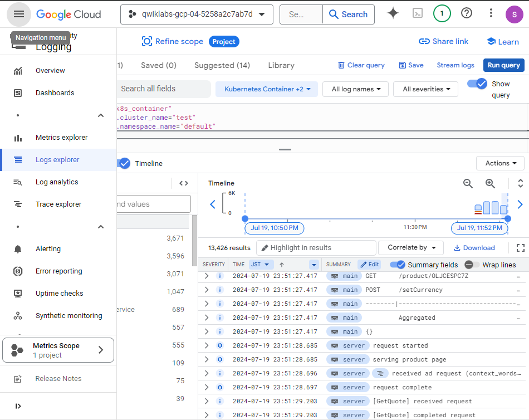529x420 pixels.
Task: Click the Log analytics icon
Action: tap(18, 182)
